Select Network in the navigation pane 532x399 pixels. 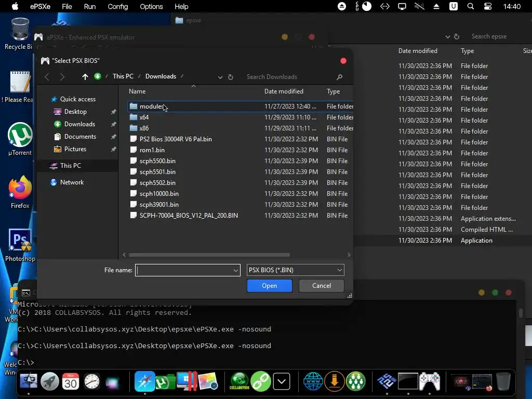(x=72, y=182)
